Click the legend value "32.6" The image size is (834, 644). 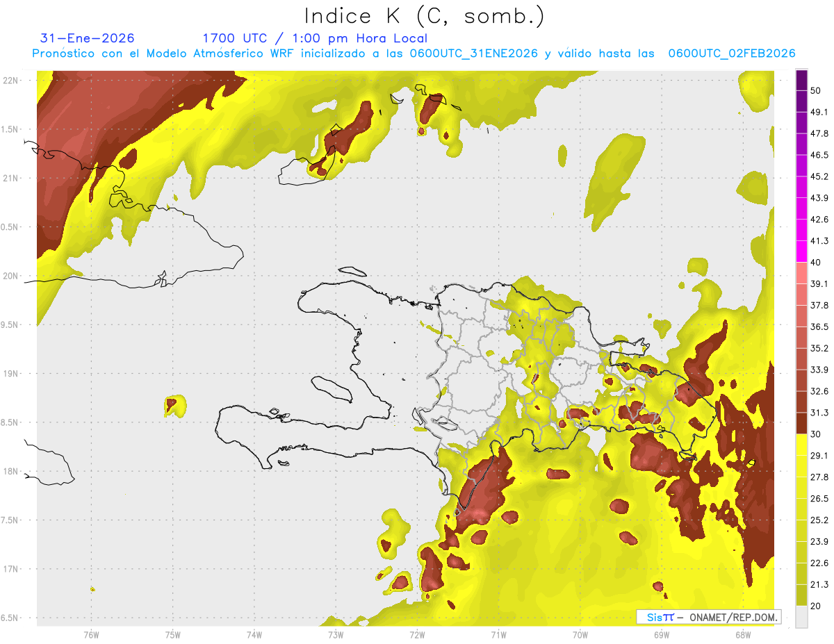[x=819, y=391]
